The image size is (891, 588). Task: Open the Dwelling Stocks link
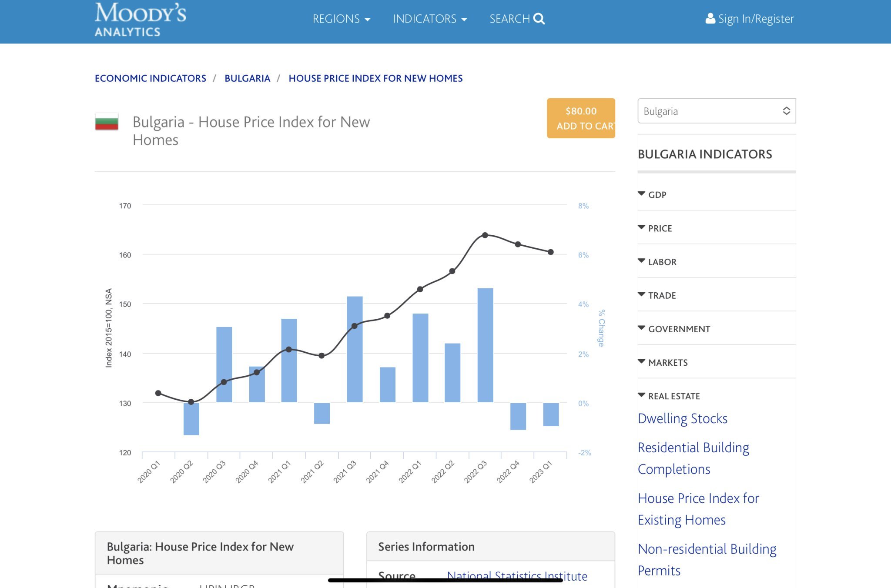(x=682, y=418)
